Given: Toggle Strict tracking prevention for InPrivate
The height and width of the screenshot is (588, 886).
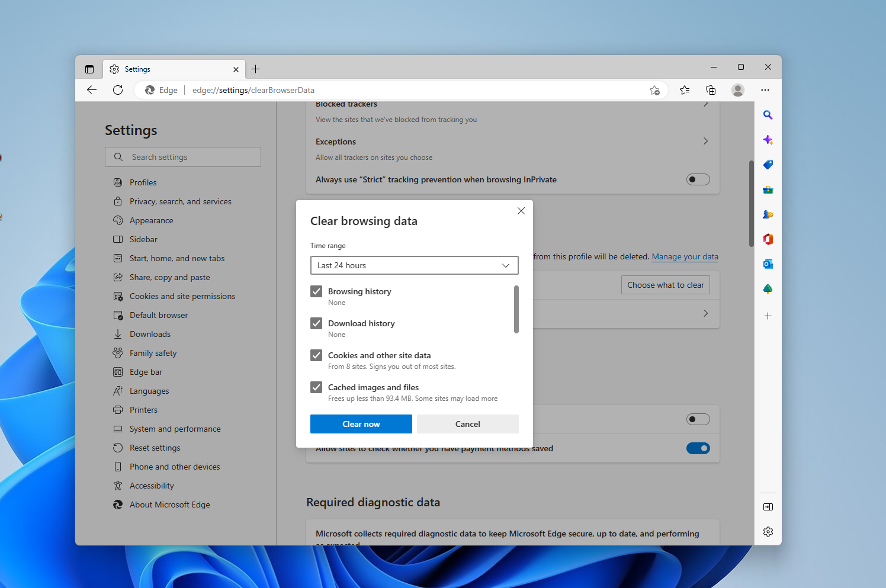Looking at the screenshot, I should [698, 179].
